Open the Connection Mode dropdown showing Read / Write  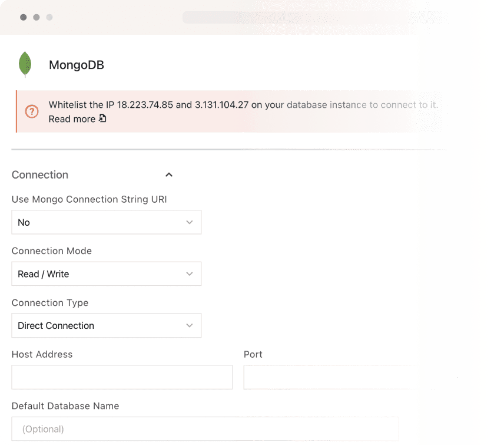(106, 273)
